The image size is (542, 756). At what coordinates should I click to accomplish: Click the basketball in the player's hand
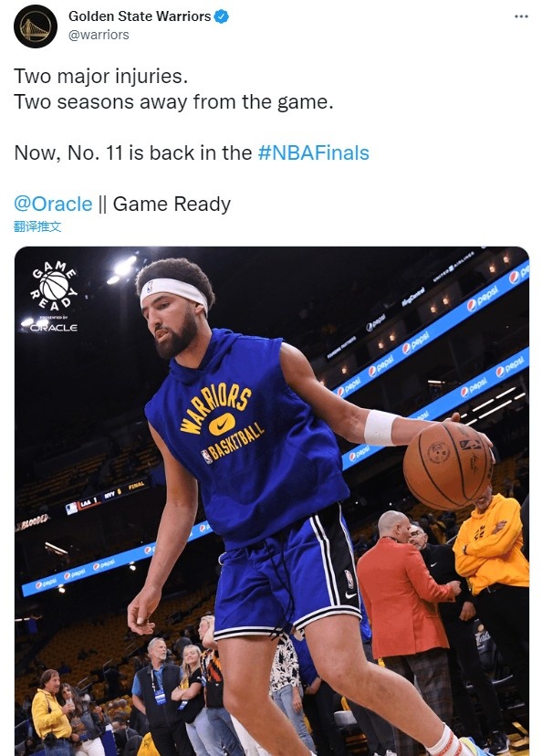tap(448, 466)
